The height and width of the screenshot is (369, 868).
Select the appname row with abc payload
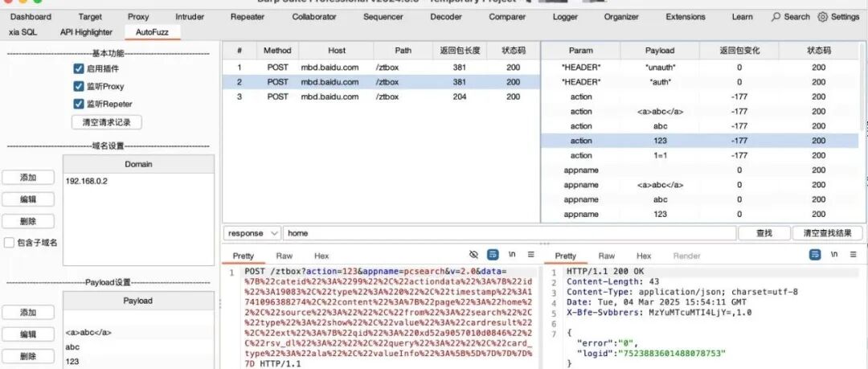700,199
